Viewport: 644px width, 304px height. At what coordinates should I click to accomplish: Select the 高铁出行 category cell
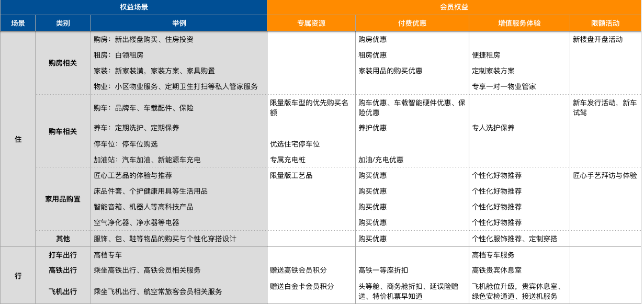(x=63, y=270)
